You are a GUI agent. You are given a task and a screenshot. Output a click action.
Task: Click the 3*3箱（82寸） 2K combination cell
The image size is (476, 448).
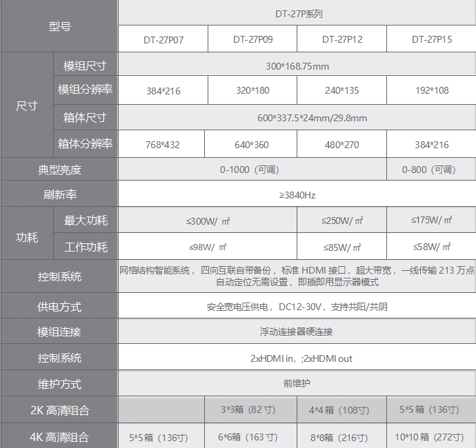tap(252, 410)
